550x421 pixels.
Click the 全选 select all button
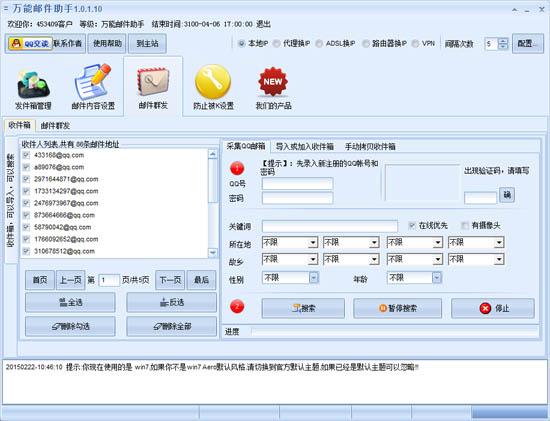tap(70, 302)
